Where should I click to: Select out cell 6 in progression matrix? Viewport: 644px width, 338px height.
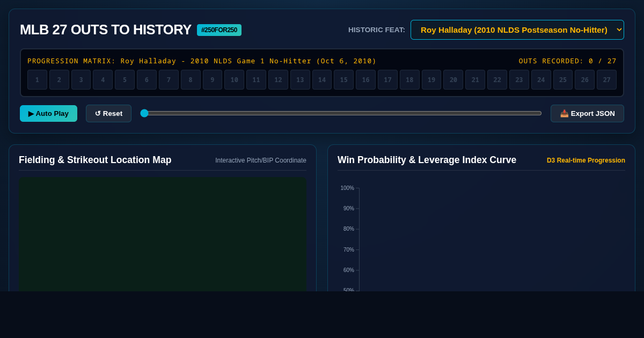[x=147, y=80]
